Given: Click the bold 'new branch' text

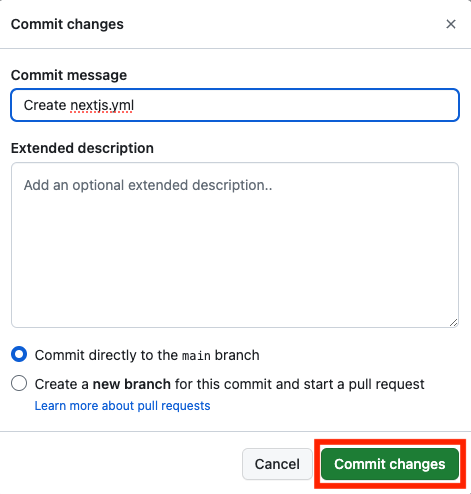Looking at the screenshot, I should (132, 384).
